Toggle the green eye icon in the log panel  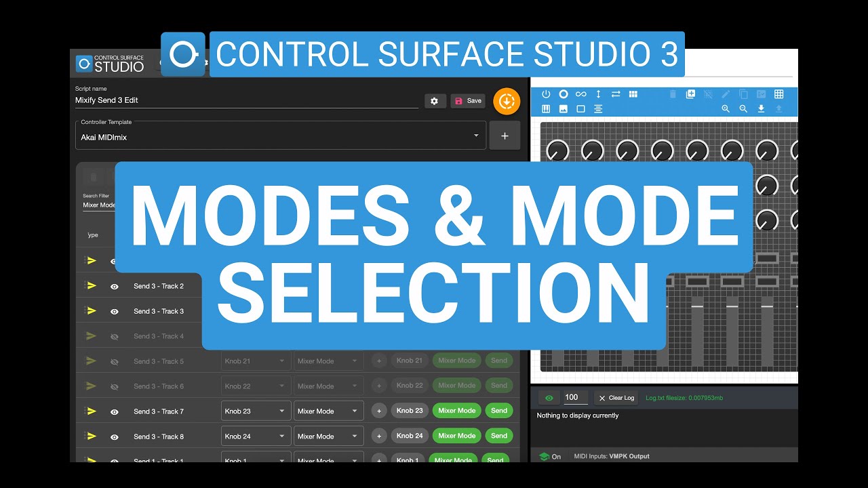tap(549, 398)
